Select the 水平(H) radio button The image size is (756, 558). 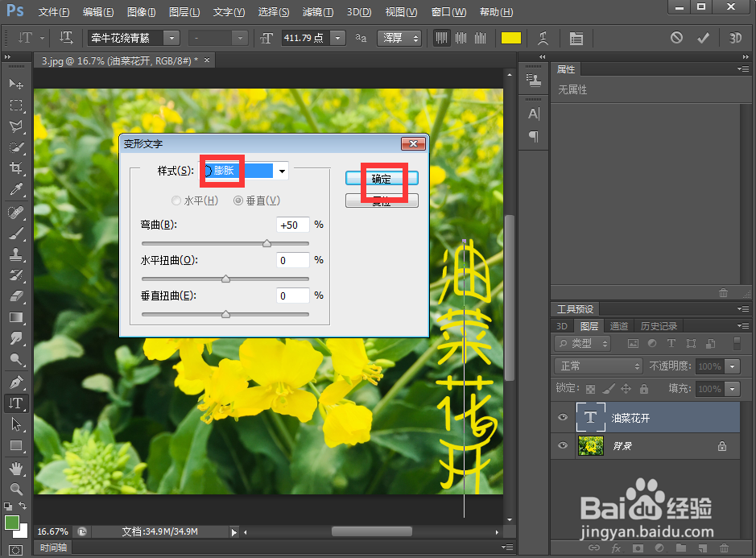click(176, 200)
